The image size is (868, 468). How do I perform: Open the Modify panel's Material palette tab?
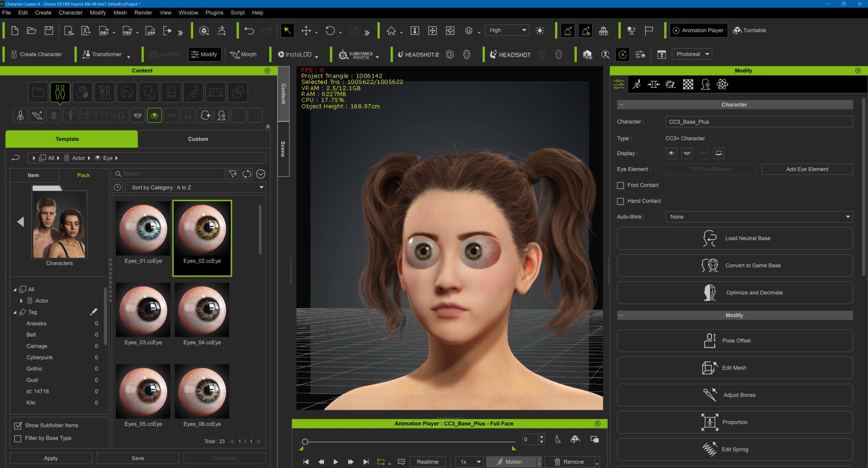click(x=671, y=85)
